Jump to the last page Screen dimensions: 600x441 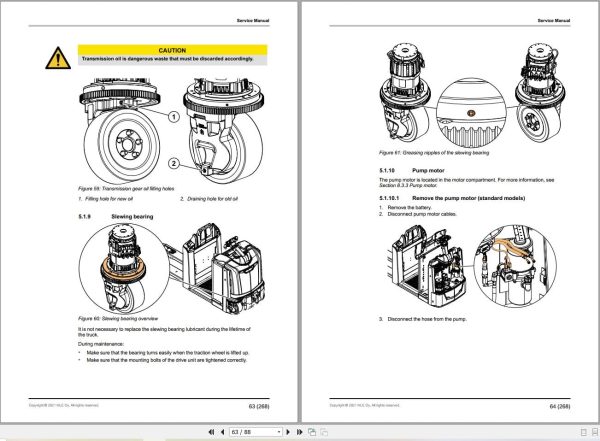pos(300,432)
